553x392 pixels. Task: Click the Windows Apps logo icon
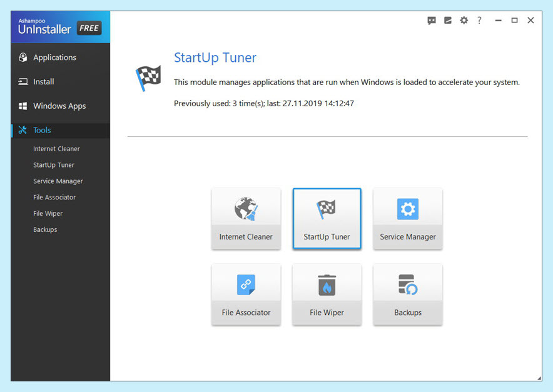(23, 106)
